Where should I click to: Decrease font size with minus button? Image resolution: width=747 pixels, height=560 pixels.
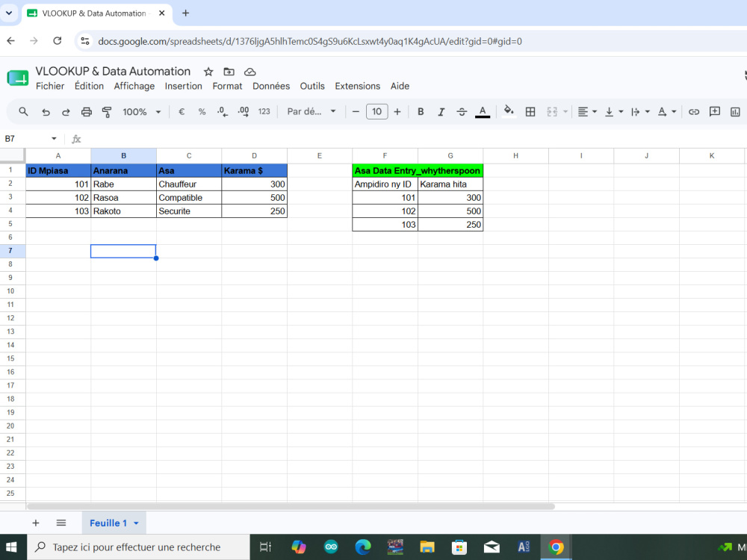pos(356,112)
